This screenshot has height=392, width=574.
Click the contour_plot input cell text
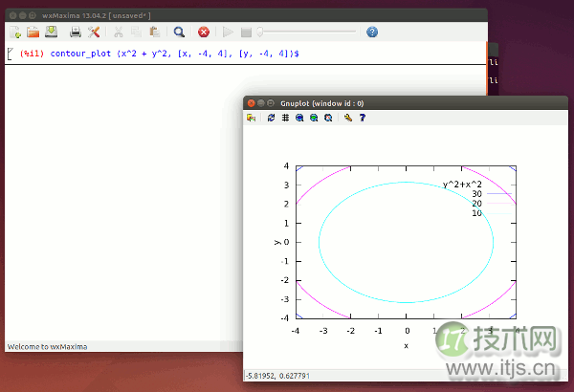175,54
